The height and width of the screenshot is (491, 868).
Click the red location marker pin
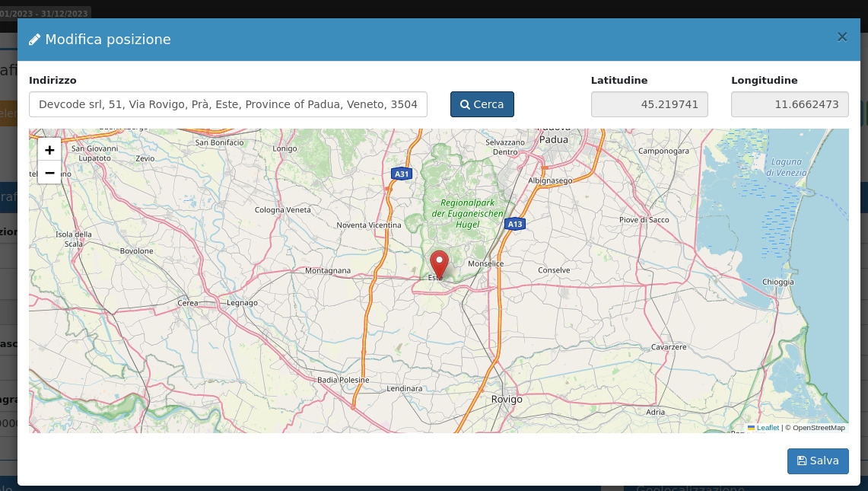(x=439, y=263)
